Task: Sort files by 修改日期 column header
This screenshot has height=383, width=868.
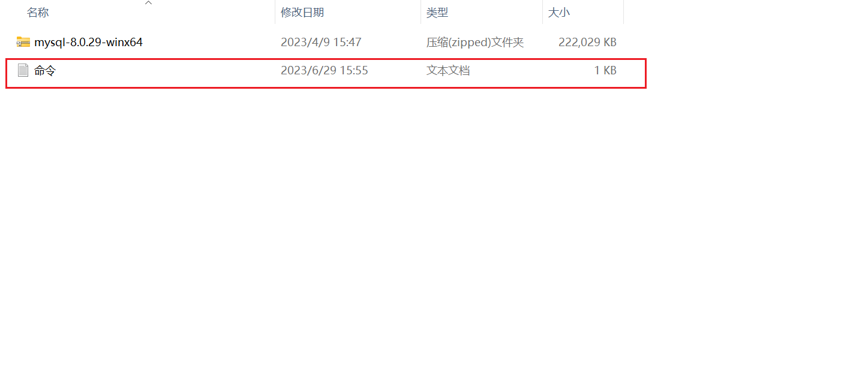Action: click(x=302, y=13)
